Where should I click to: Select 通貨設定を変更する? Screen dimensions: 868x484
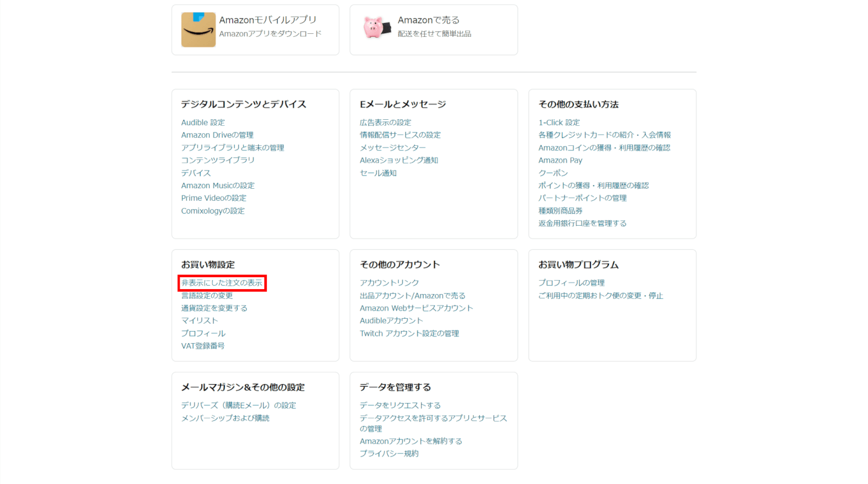pos(214,308)
